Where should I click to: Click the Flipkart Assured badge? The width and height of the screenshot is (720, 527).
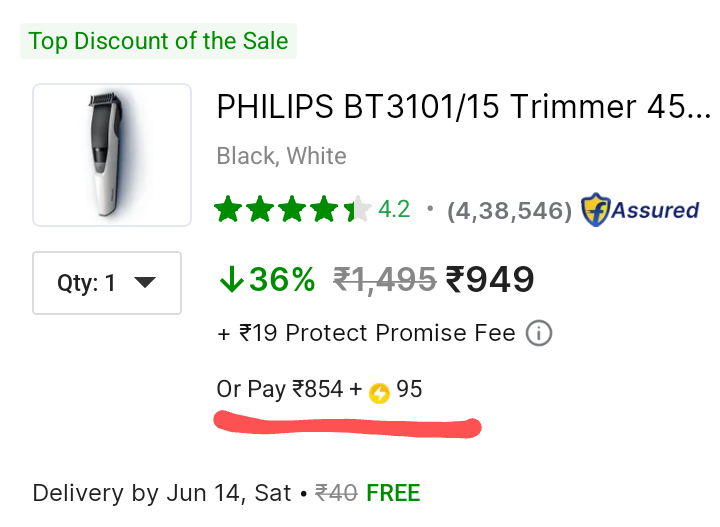click(640, 210)
